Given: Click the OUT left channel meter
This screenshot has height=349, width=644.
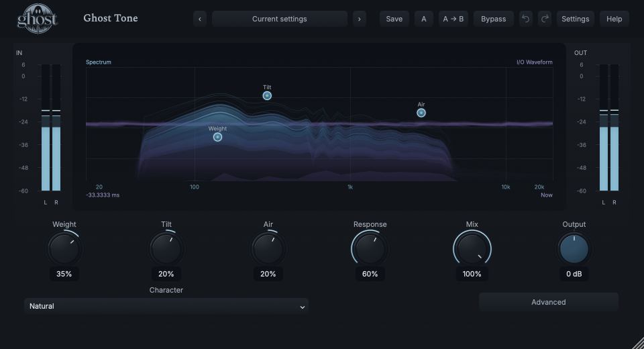Looking at the screenshot, I should (603, 128).
